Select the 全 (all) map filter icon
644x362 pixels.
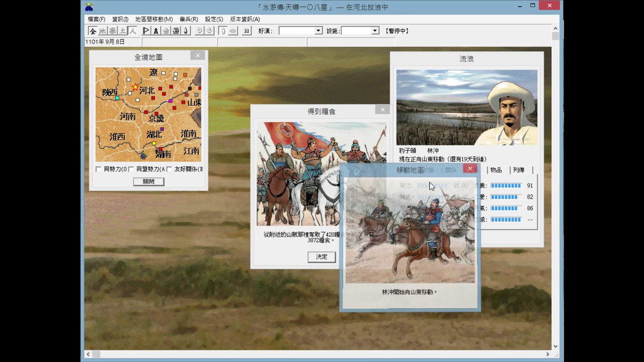(93, 31)
